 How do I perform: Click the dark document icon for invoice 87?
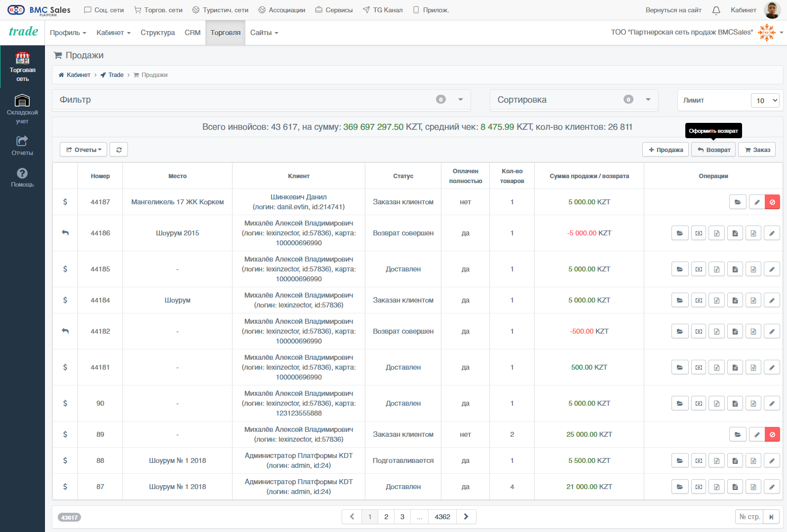point(735,487)
